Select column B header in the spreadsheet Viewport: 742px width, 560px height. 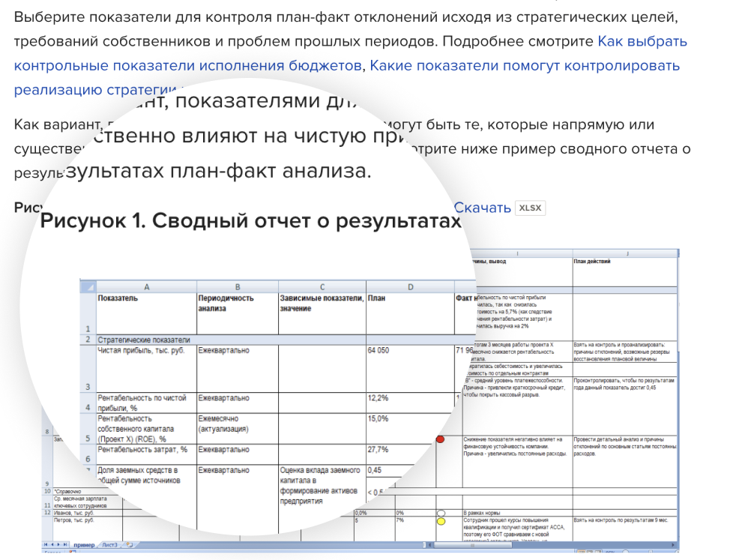238,287
